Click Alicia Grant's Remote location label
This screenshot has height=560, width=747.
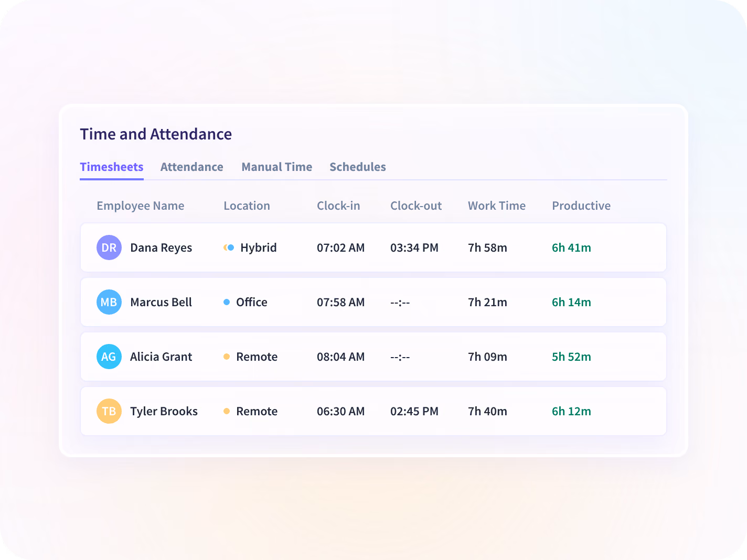click(x=257, y=357)
